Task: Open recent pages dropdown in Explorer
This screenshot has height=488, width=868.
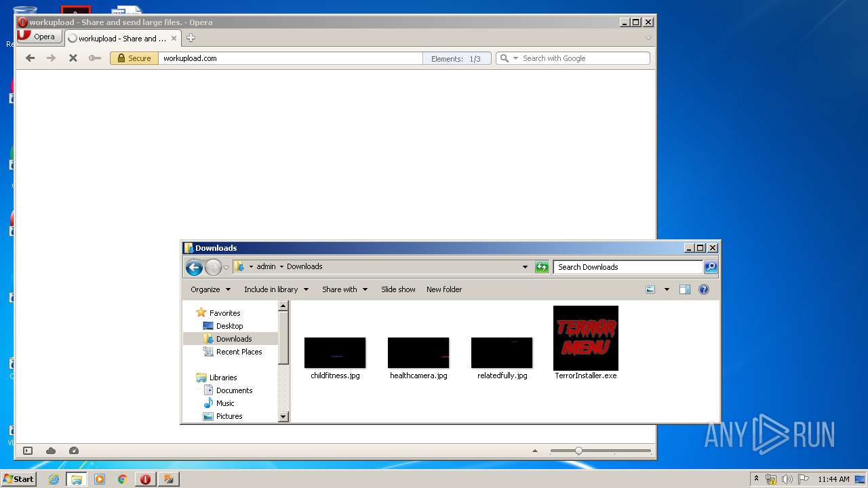Action: pos(226,268)
